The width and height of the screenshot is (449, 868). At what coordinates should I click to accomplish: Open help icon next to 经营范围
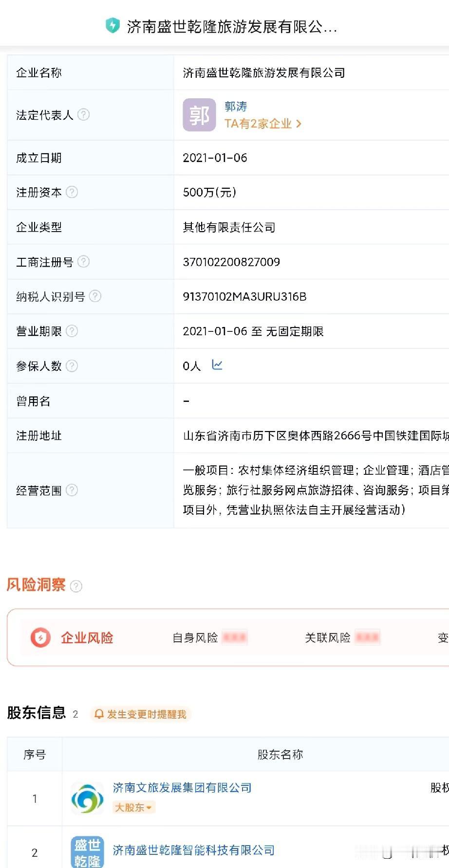[x=72, y=490]
